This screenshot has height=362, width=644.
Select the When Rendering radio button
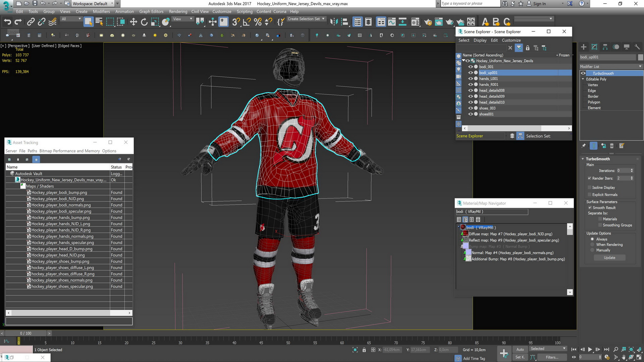pos(592,245)
